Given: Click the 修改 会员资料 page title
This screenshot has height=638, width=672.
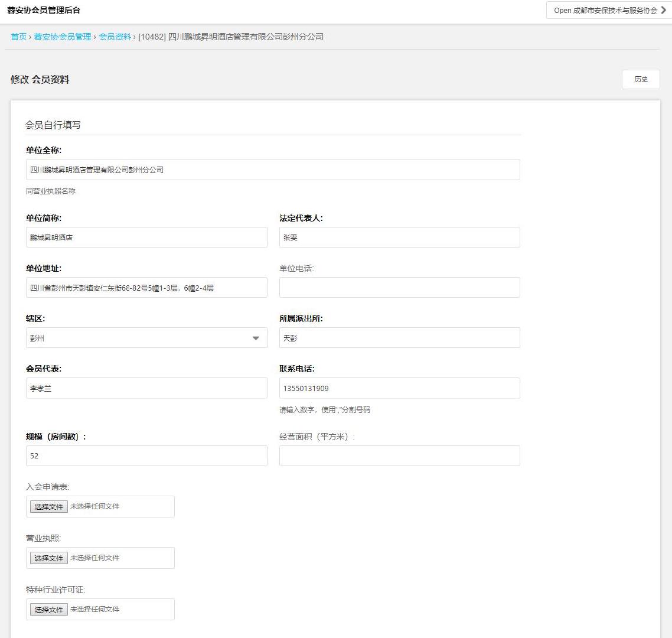Looking at the screenshot, I should [40, 79].
